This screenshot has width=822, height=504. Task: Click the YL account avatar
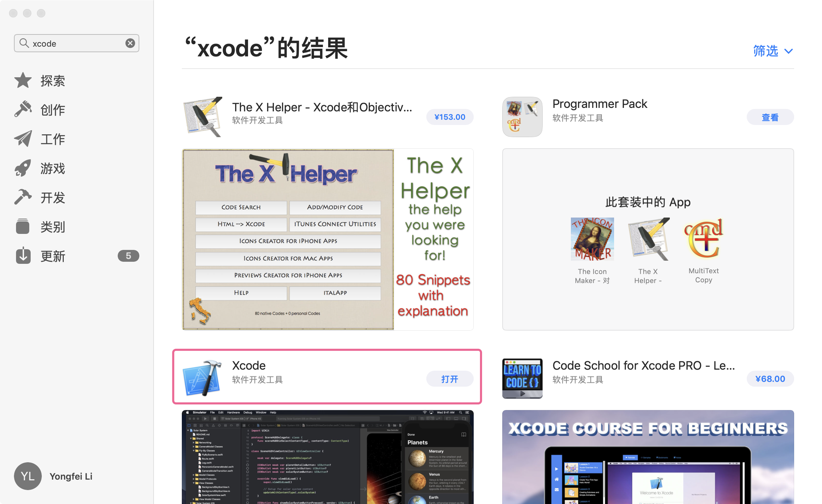tap(28, 476)
